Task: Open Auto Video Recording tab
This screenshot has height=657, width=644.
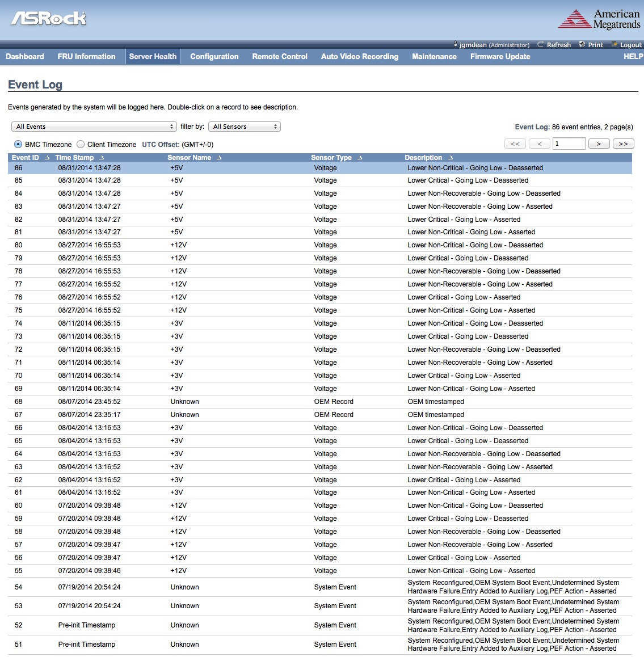Action: [x=360, y=57]
